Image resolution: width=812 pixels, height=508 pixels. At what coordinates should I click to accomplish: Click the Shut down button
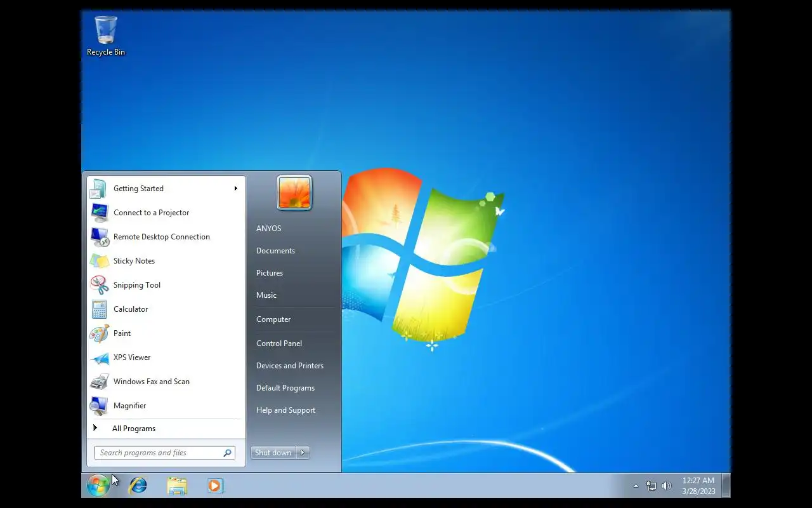[273, 453]
